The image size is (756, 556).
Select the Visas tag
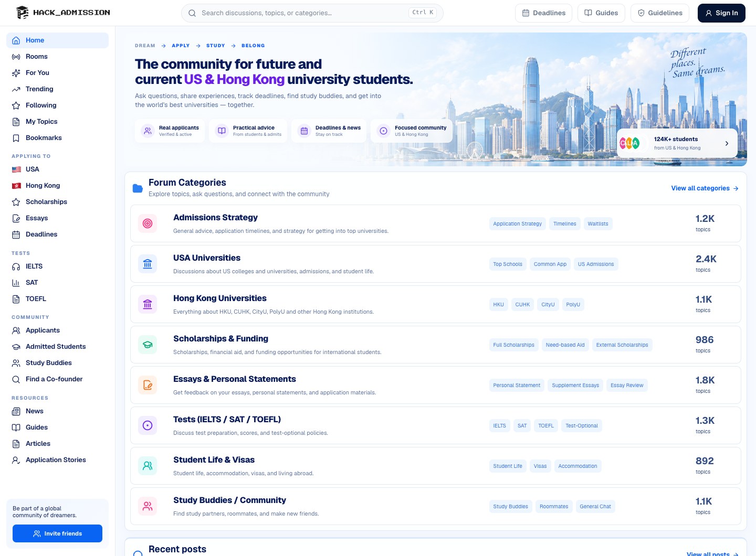540,466
